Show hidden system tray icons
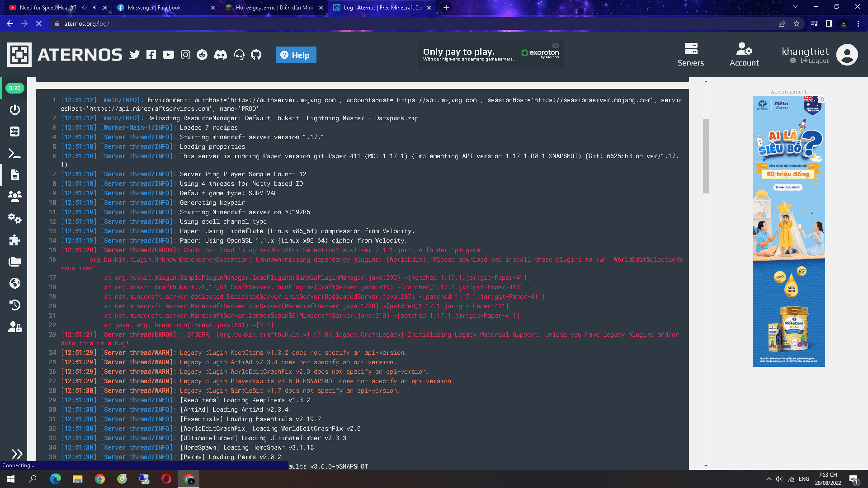Screen dimensions: 868x488 pyautogui.click(x=769, y=479)
